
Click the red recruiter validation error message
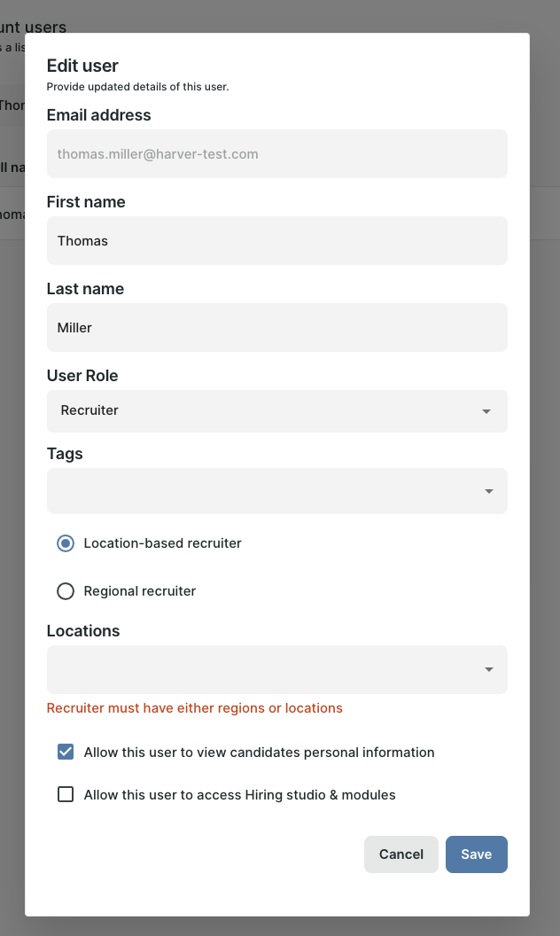[x=194, y=708]
